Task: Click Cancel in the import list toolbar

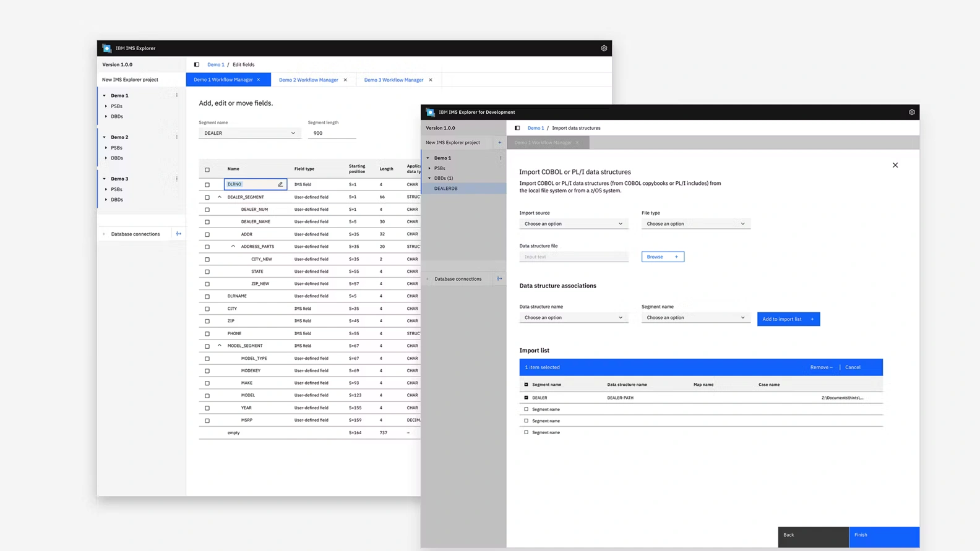Action: click(x=853, y=367)
